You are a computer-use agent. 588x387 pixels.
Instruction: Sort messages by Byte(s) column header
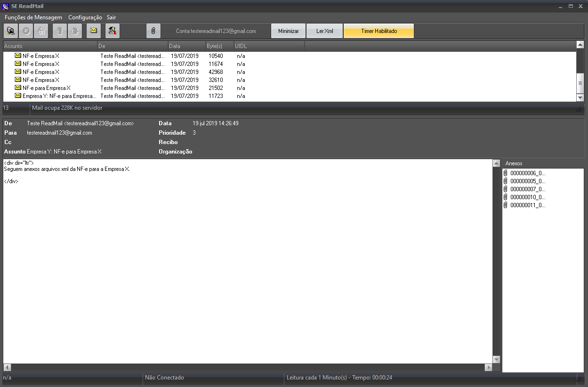(x=218, y=46)
